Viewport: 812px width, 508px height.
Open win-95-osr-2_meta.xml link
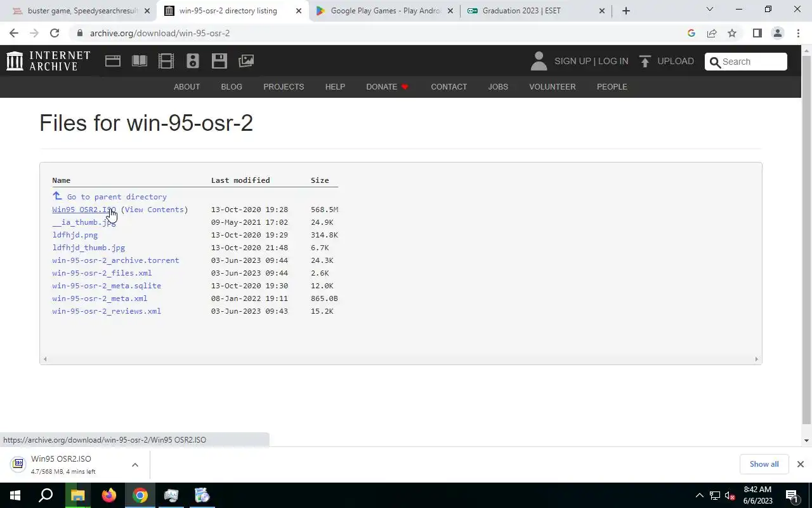pyautogui.click(x=100, y=298)
